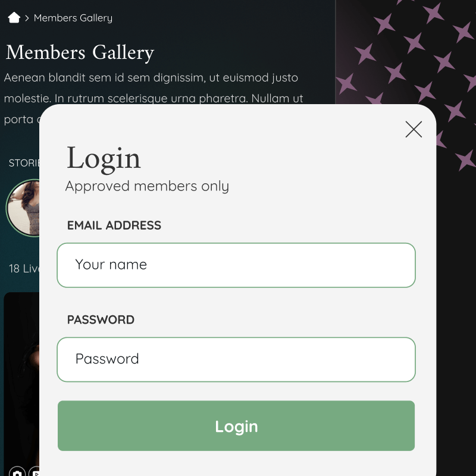Click the STORIES section label
Image resolution: width=476 pixels, height=476 pixels.
(24, 163)
